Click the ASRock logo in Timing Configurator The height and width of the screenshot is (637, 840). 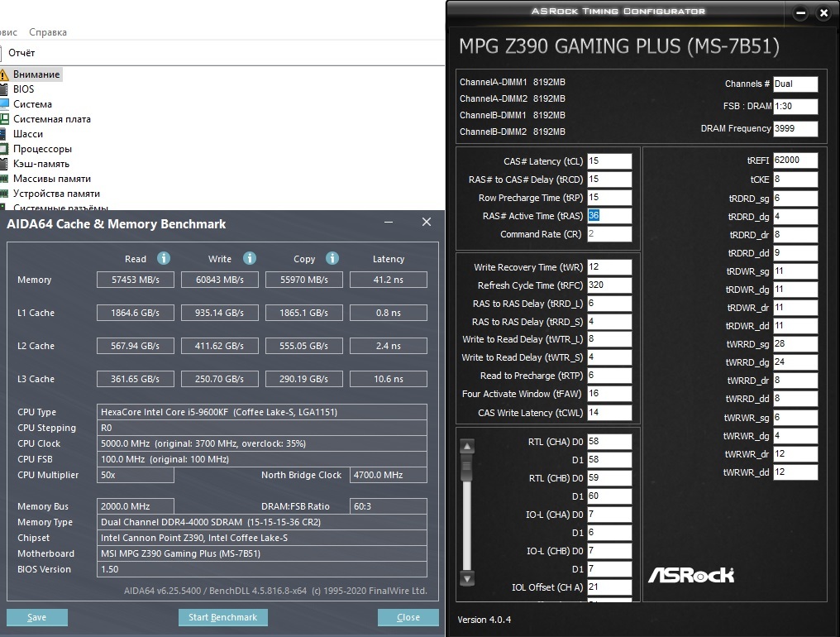[x=691, y=575]
